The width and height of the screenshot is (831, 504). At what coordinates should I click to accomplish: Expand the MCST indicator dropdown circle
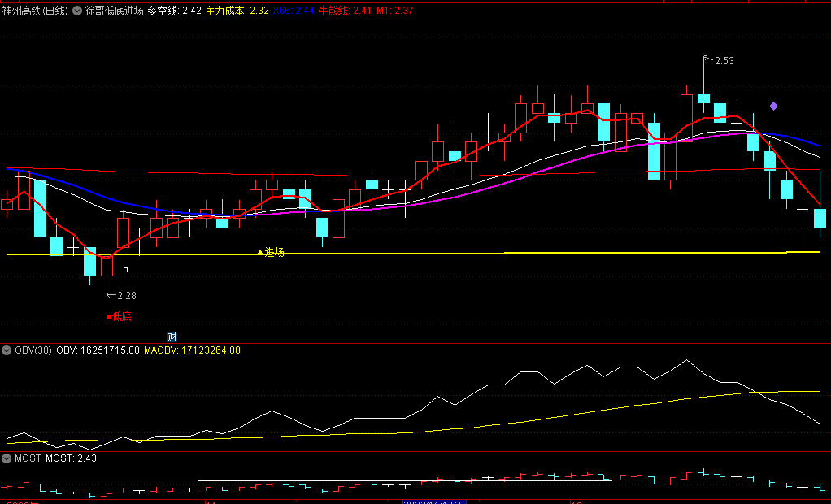(7, 458)
